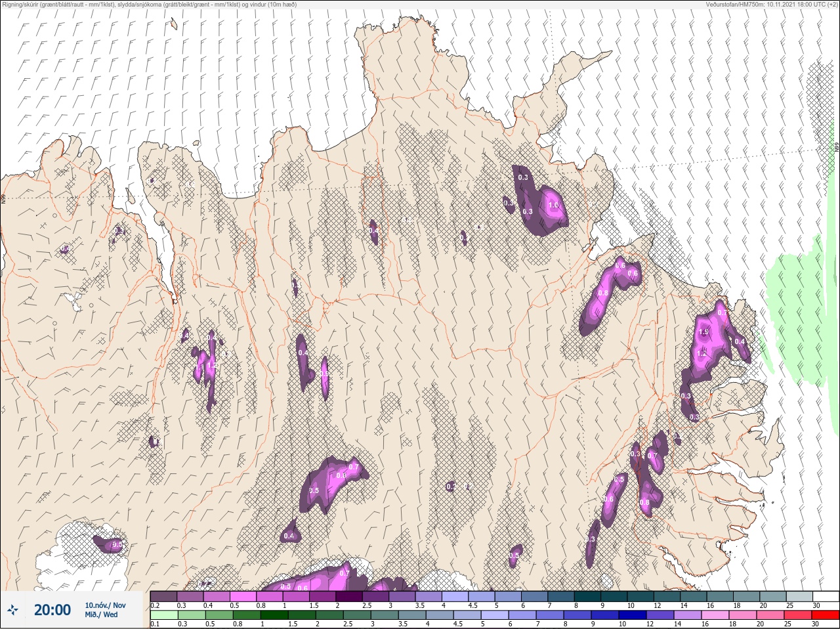Select bottom-row blue swatch labeled 8

(577, 616)
